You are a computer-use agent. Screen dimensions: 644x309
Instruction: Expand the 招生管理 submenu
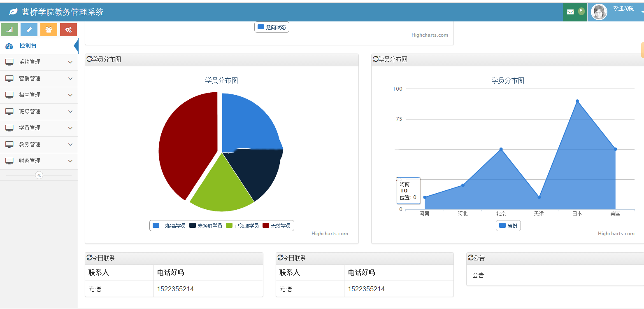(39, 95)
